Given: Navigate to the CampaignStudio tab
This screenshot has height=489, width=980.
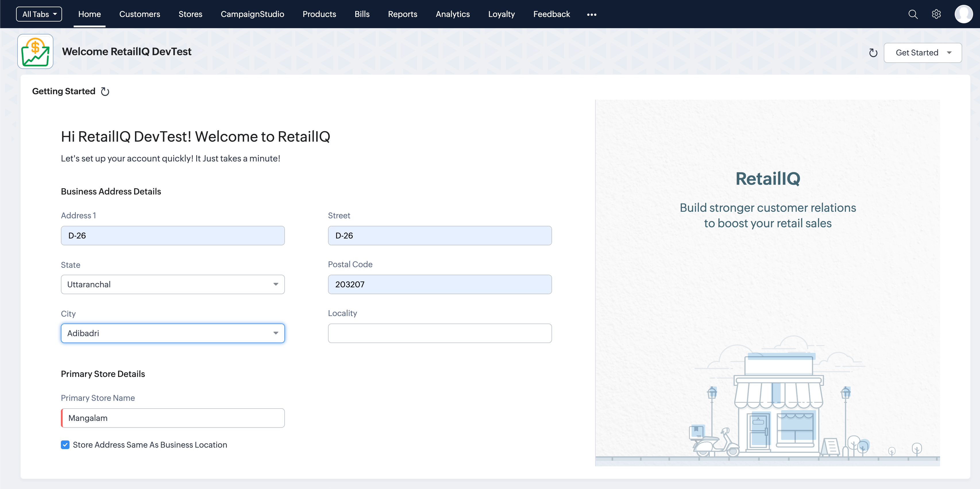Looking at the screenshot, I should 252,14.
